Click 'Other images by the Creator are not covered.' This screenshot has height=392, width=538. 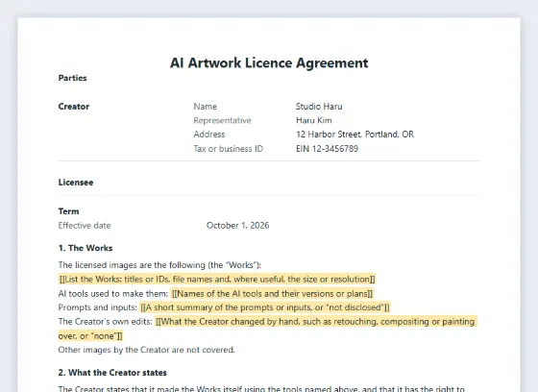click(x=146, y=350)
